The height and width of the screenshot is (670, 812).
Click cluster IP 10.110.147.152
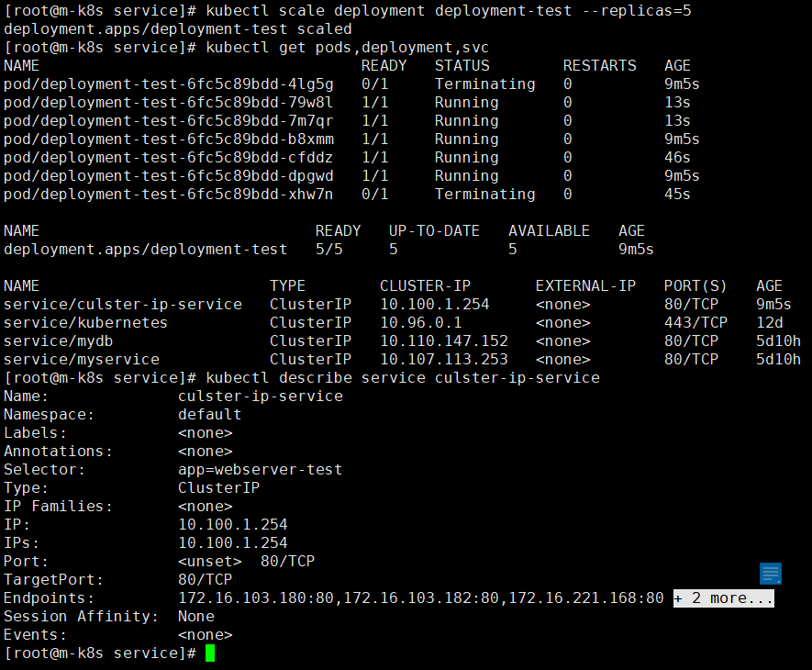(444, 341)
